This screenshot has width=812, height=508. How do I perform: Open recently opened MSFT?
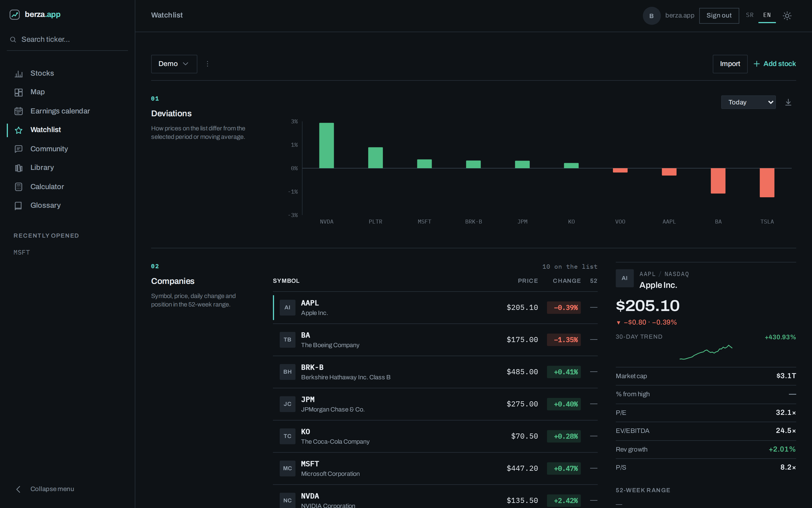(x=21, y=252)
